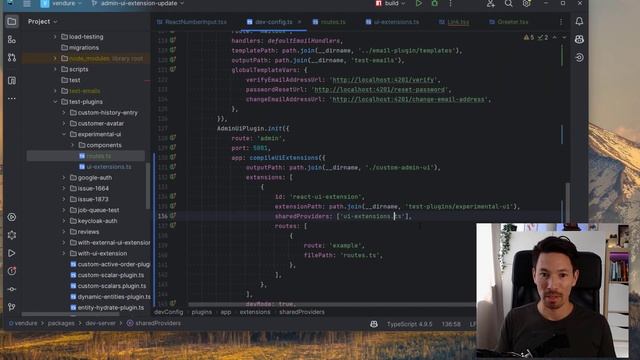Select the migrations folder
Screen dimensions: 640x360
pyautogui.click(x=80, y=48)
